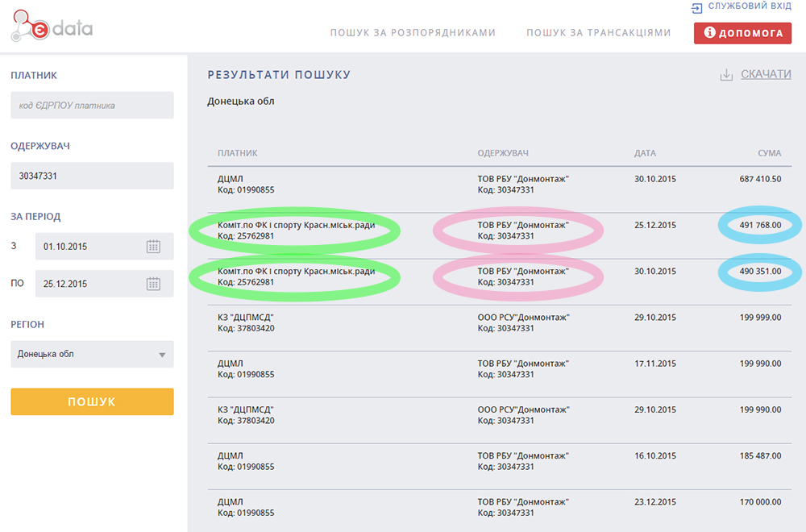The height and width of the screenshot is (532, 806).
Task: Open Пошук за розпорядниками tab
Action: (413, 33)
